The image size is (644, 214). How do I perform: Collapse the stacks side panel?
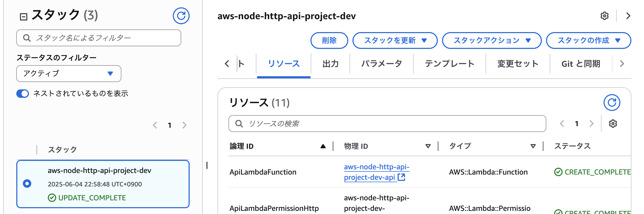click(24, 16)
